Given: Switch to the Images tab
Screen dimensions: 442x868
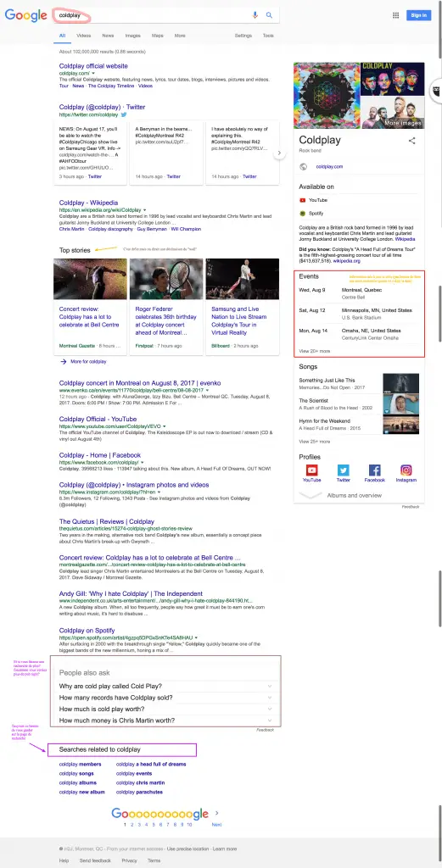Looking at the screenshot, I should 133,36.
